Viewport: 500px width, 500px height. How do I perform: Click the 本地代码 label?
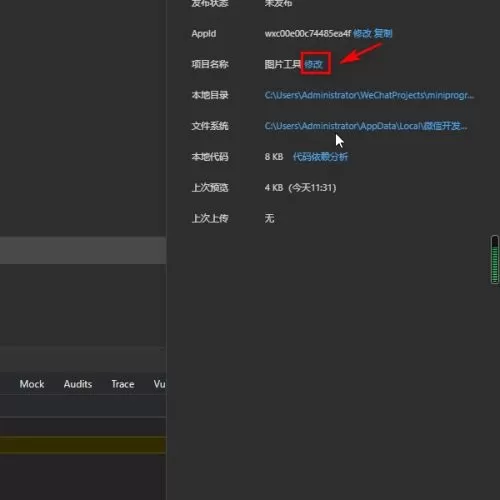[210, 157]
